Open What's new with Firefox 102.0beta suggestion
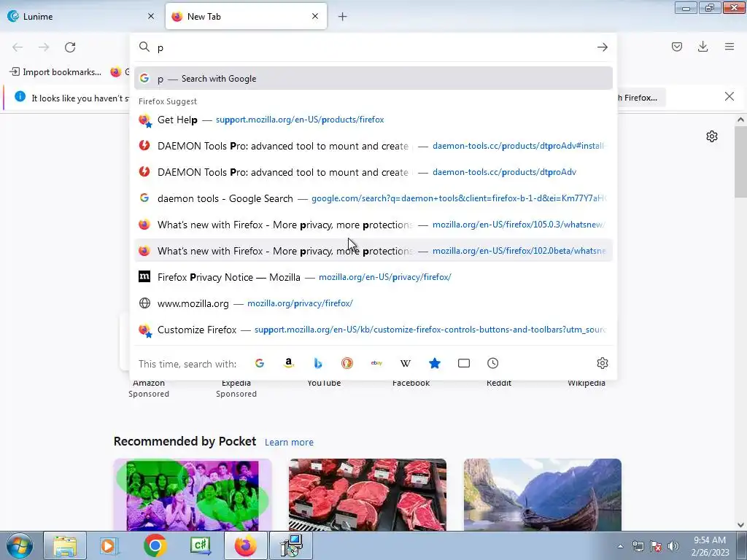 pyautogui.click(x=373, y=251)
